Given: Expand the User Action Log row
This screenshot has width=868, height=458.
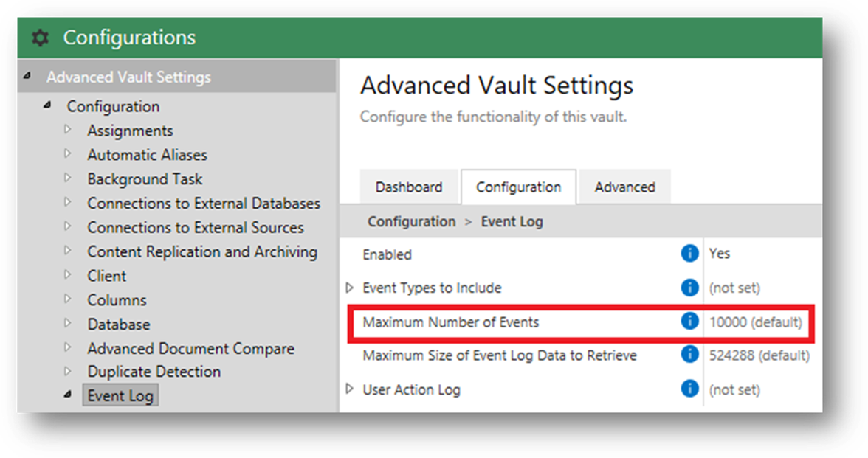Looking at the screenshot, I should pos(349,389).
